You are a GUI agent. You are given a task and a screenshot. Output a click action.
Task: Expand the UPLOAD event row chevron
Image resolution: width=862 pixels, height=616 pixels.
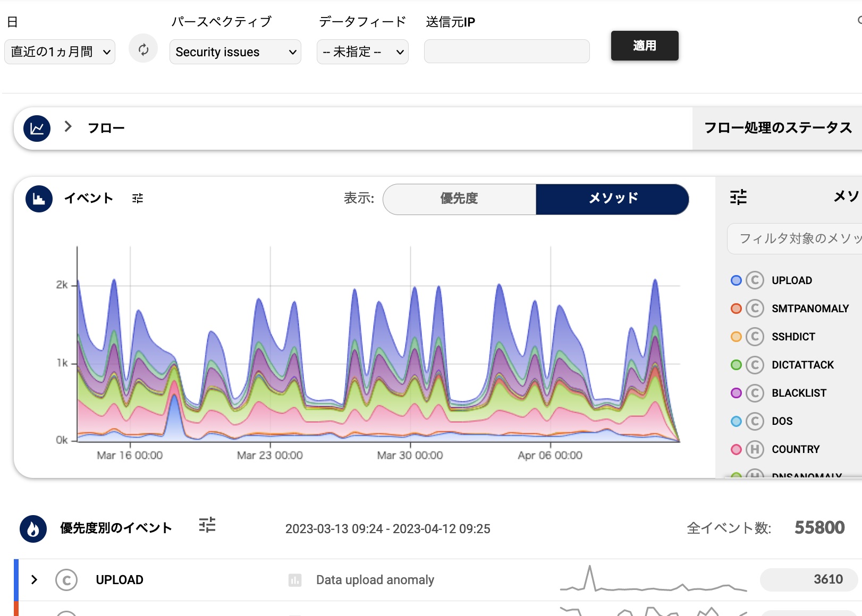(x=35, y=579)
